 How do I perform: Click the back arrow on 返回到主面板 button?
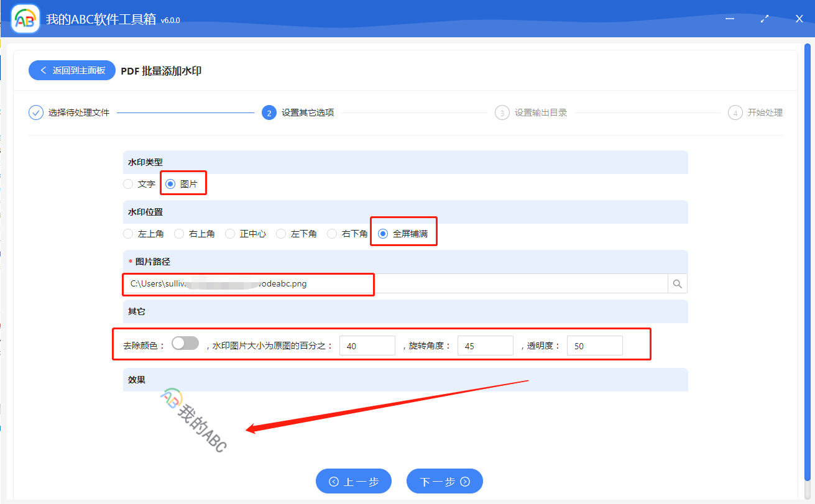(x=42, y=70)
